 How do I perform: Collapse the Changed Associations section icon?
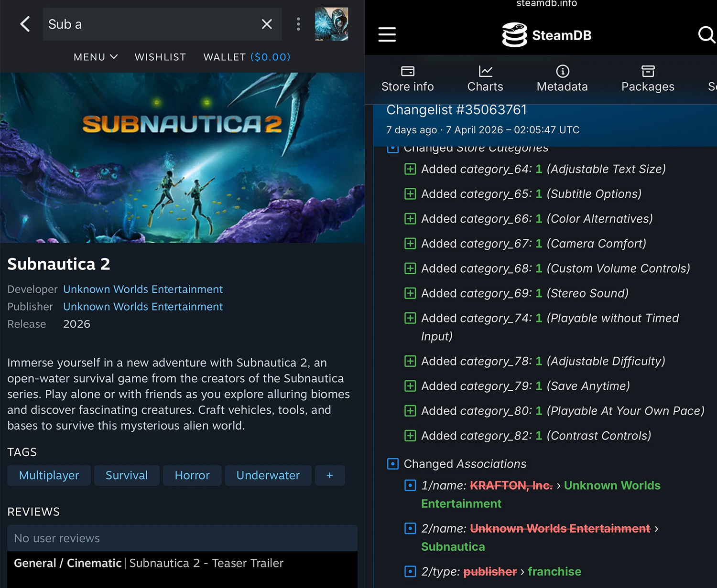[392, 464]
